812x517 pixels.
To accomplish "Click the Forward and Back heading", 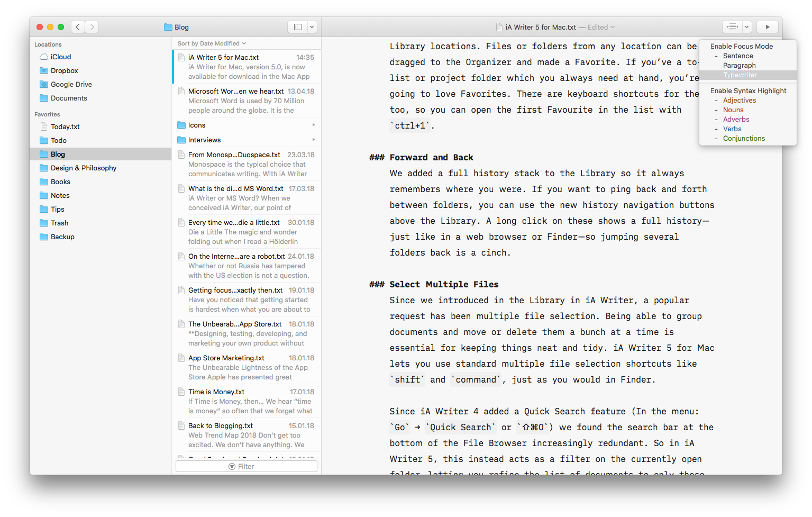I will (x=431, y=157).
